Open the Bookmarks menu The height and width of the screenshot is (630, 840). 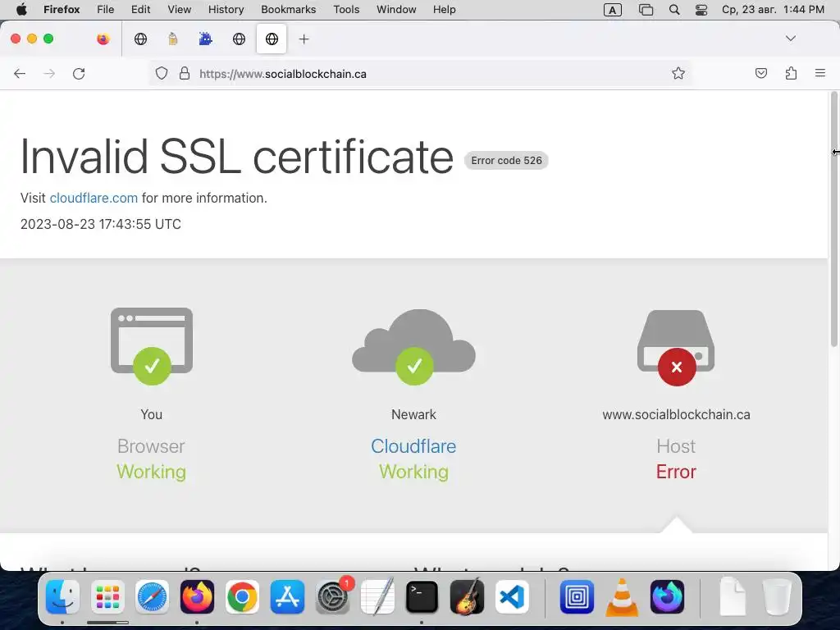289,10
